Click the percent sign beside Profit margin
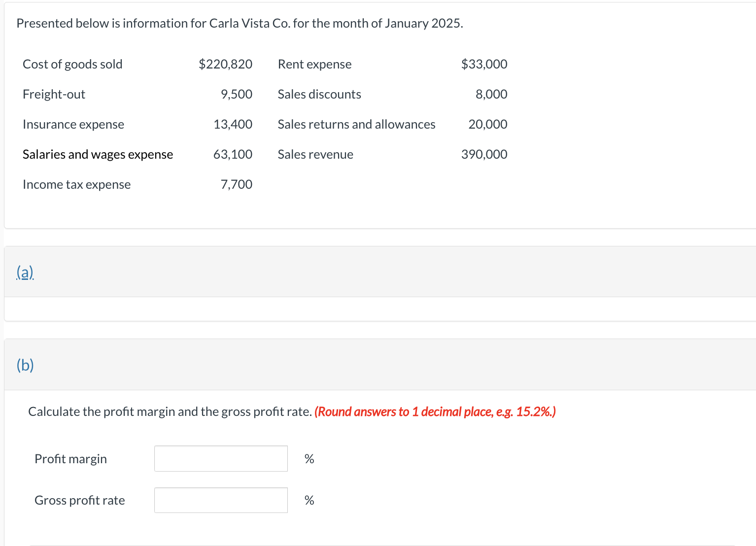 [x=309, y=458]
